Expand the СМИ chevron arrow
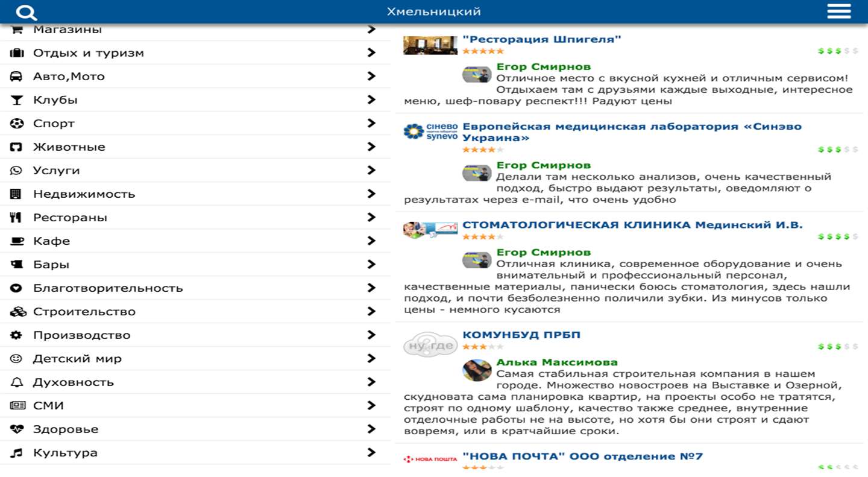This screenshot has height=477, width=868. tap(372, 405)
